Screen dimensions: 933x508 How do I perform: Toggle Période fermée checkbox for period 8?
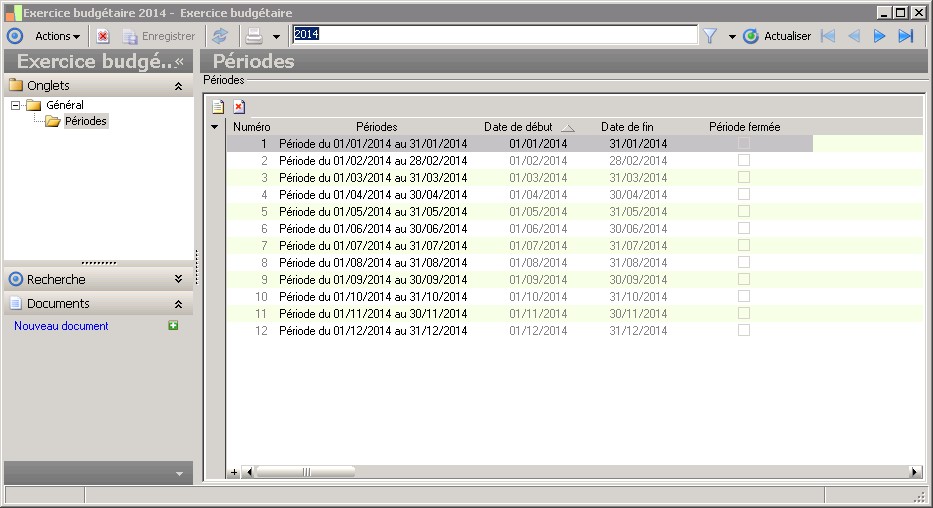(744, 262)
